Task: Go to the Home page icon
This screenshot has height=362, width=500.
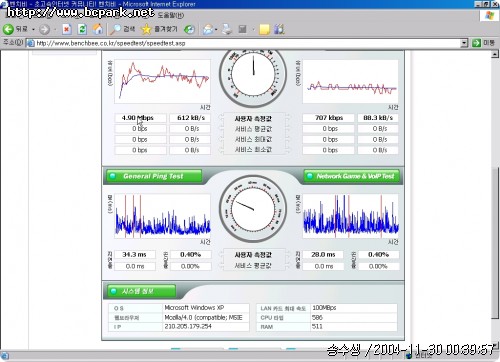Action: 98,29
